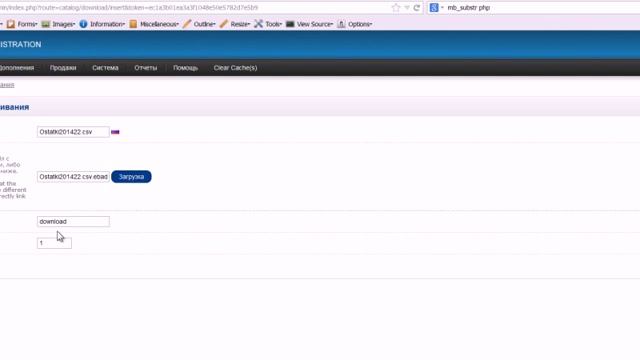Click the ADMINISTRATION header title
Viewport: 640px width, 360px height.
(x=20, y=44)
